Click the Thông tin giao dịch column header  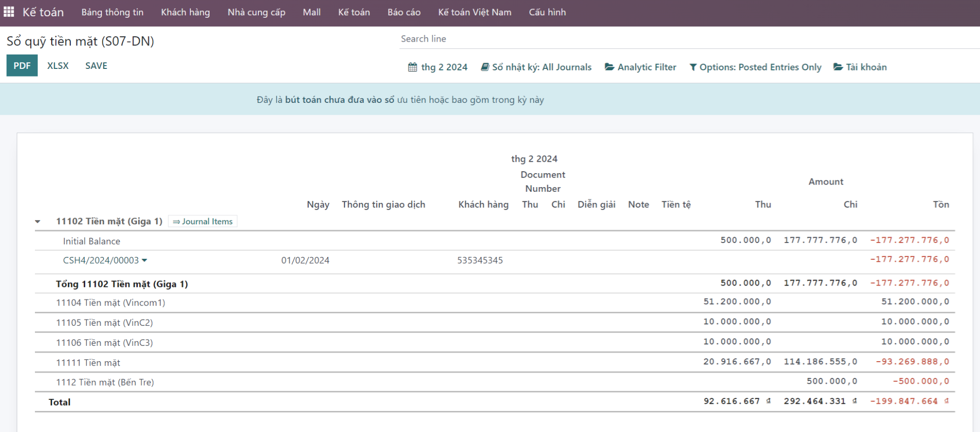(383, 204)
